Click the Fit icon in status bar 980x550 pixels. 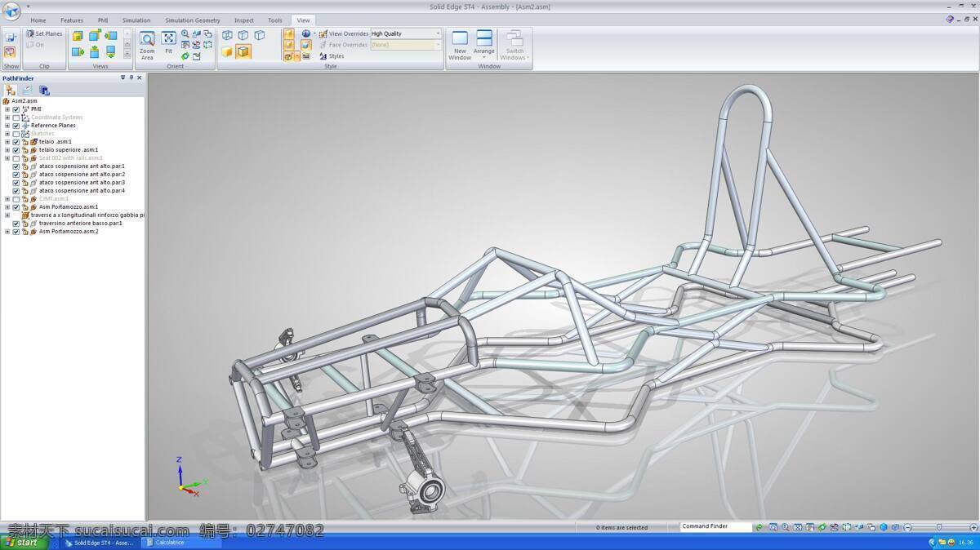798,527
